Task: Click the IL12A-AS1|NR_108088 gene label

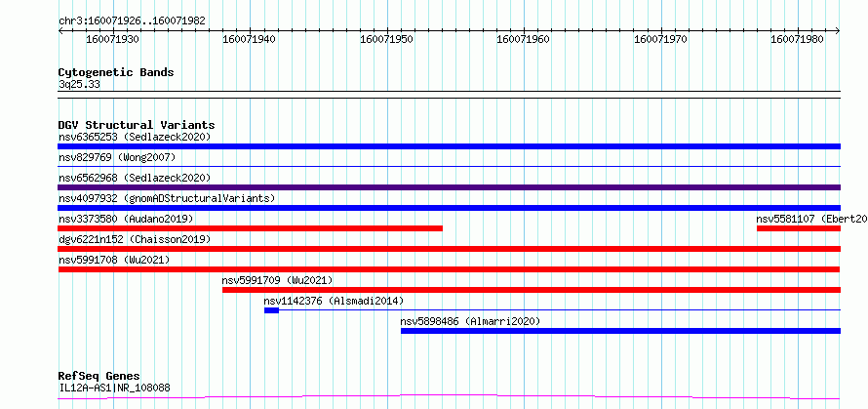Action: 114,388
